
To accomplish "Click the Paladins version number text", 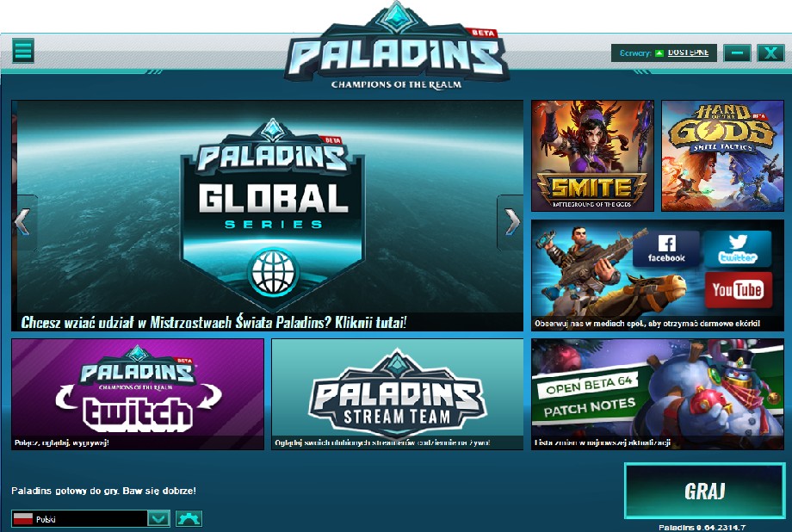I will coord(702,528).
